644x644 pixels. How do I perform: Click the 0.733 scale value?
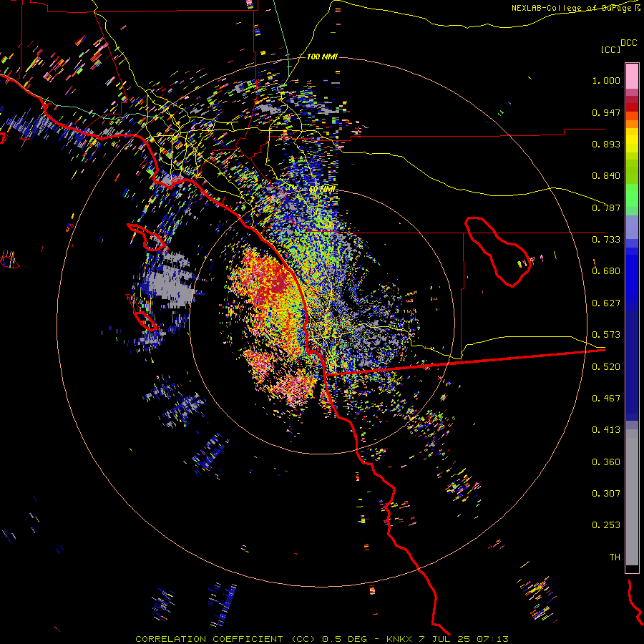coord(606,240)
